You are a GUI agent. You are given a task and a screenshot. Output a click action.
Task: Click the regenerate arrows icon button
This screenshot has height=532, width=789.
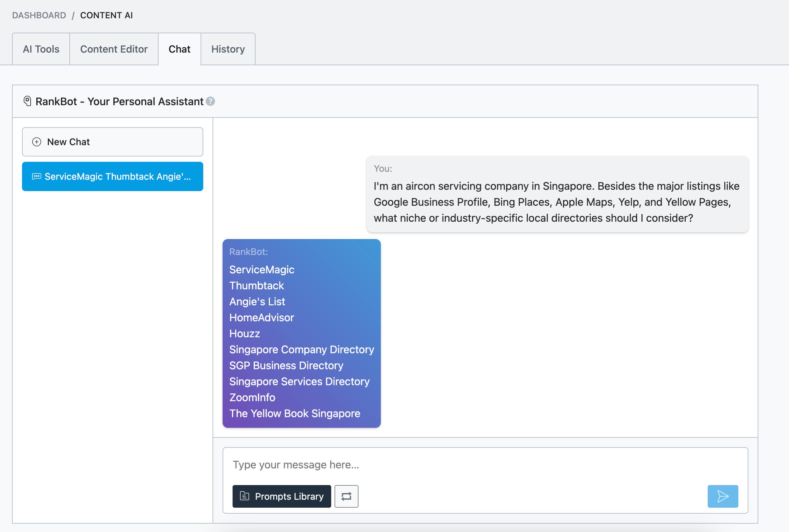coord(346,496)
